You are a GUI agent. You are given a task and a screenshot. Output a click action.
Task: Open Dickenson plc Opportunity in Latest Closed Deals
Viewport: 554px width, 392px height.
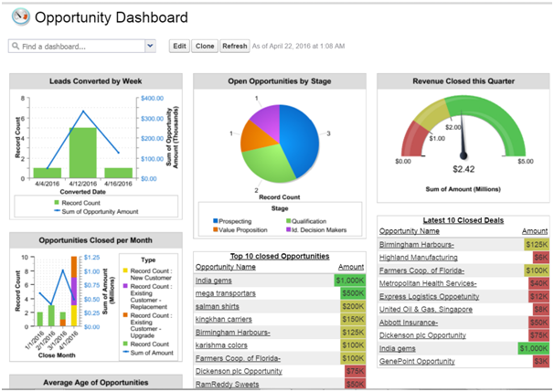point(422,335)
